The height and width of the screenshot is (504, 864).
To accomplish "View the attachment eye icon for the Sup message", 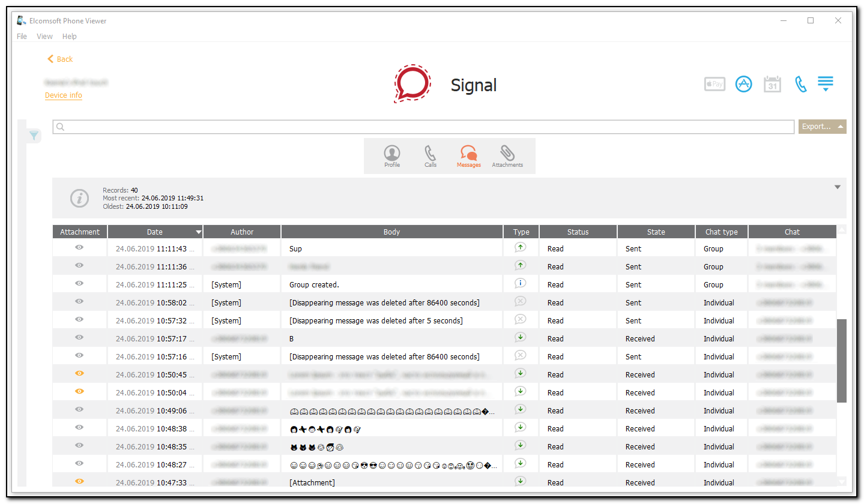I will (79, 248).
